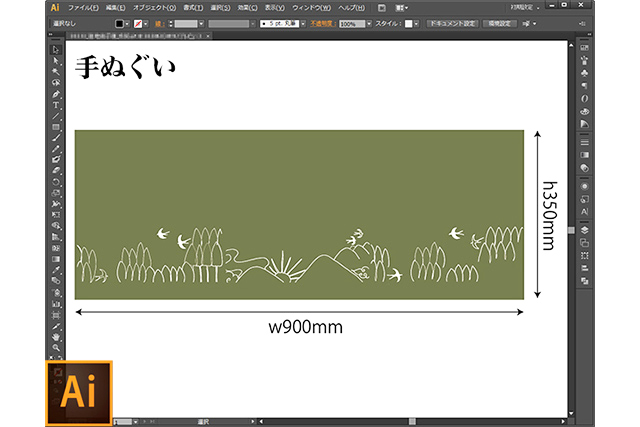Click the fill color swatch in control bar
Screen dimensions: 640x427
click(x=121, y=23)
